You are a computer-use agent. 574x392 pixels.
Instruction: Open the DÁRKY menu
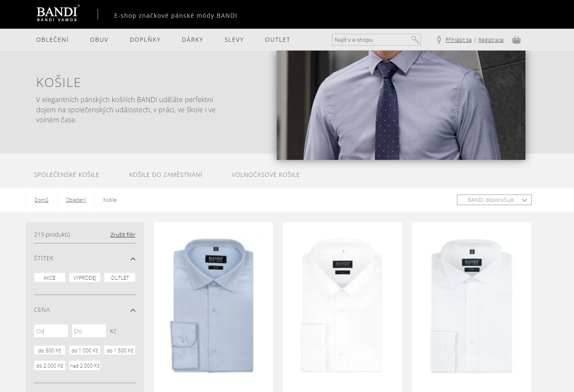coord(193,40)
